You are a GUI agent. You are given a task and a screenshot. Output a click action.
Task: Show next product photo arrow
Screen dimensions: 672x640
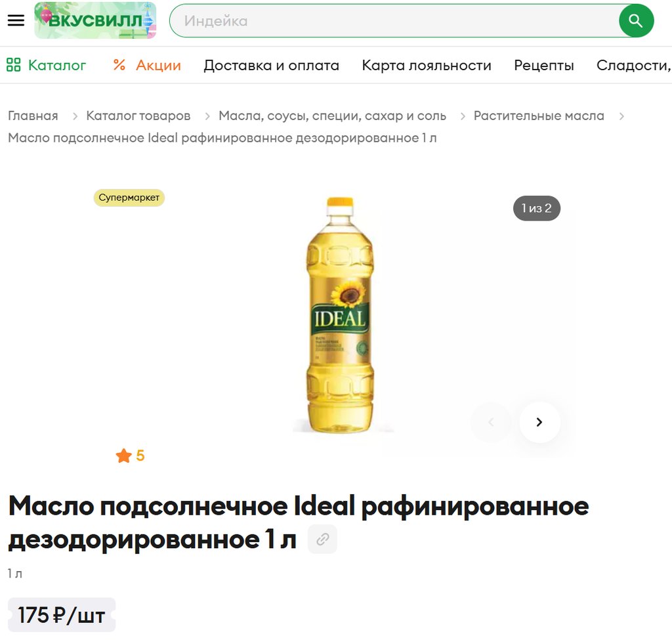pos(539,422)
